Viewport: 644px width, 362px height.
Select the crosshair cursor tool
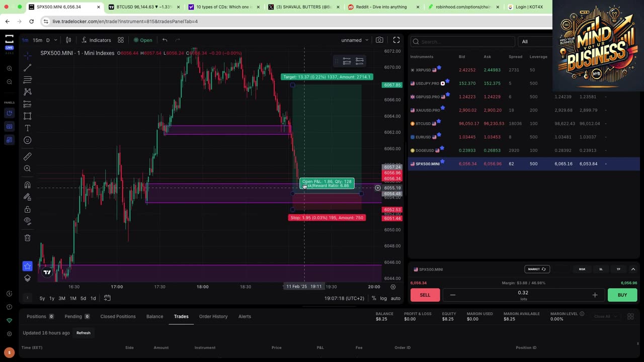tap(28, 55)
